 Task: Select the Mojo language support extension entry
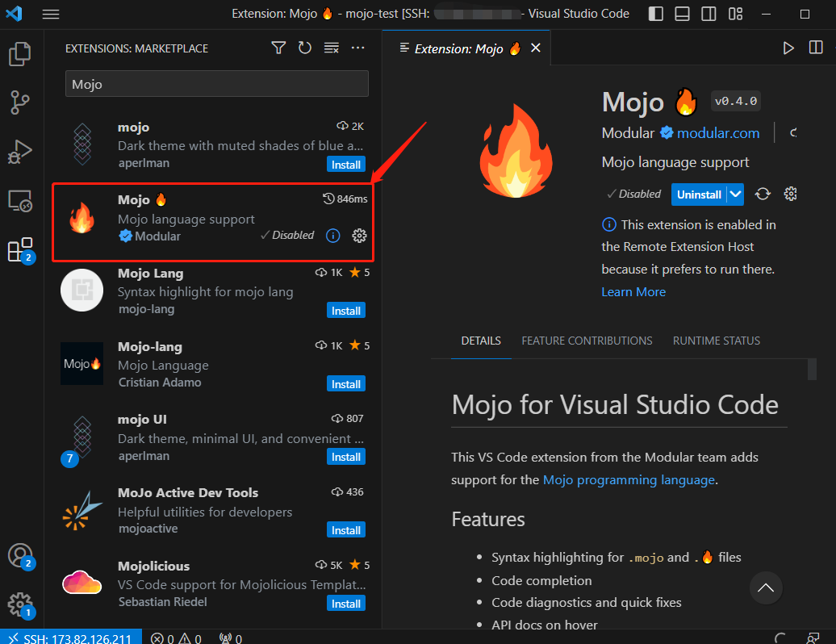click(213, 222)
